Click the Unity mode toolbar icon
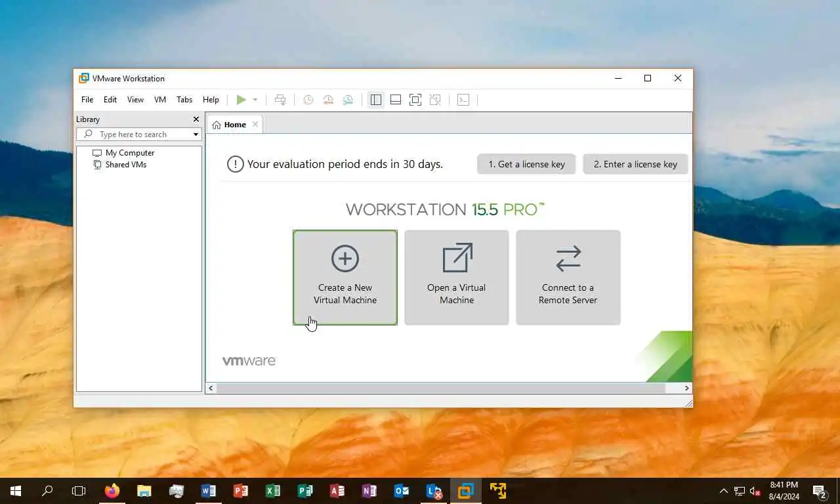 [x=435, y=100]
